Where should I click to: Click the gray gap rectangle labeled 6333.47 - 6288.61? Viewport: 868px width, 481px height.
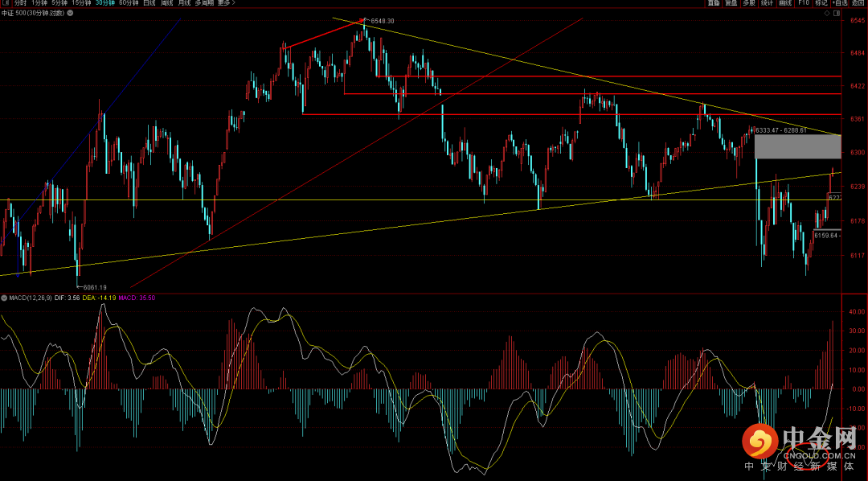coord(798,146)
